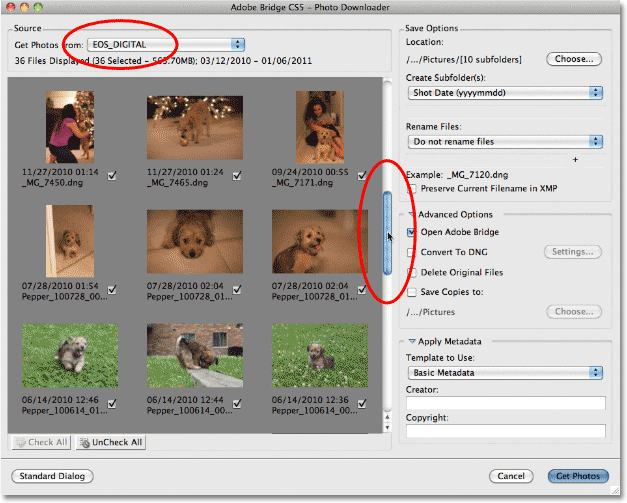Uncheck the 06/14/2010 12:44 Pepper photo checkbox
Viewport: 627px width, 503px height.
pyautogui.click(x=237, y=404)
